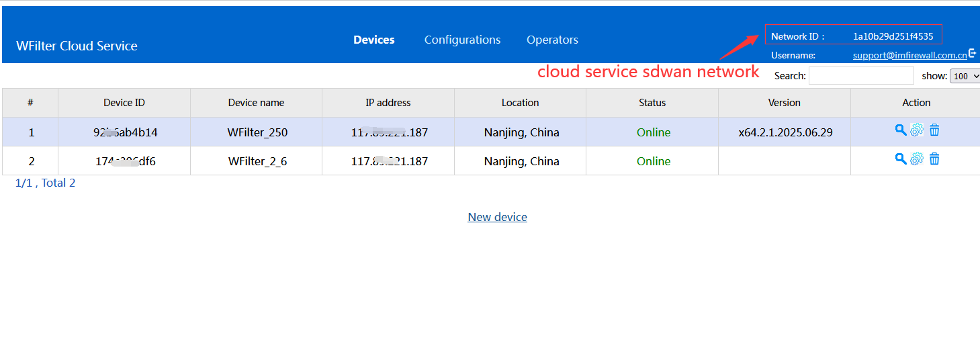The image size is (980, 354).
Task: Click the Location cell in WFilter_2_6 row
Action: coord(521,161)
